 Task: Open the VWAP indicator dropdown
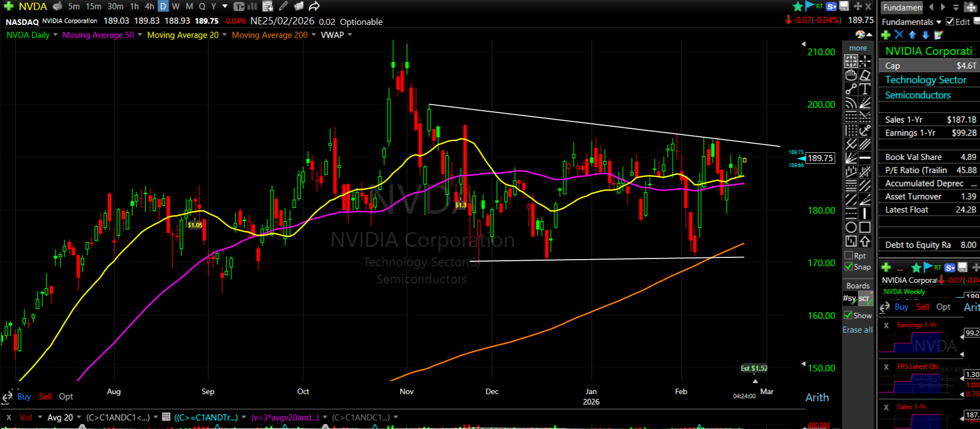349,35
